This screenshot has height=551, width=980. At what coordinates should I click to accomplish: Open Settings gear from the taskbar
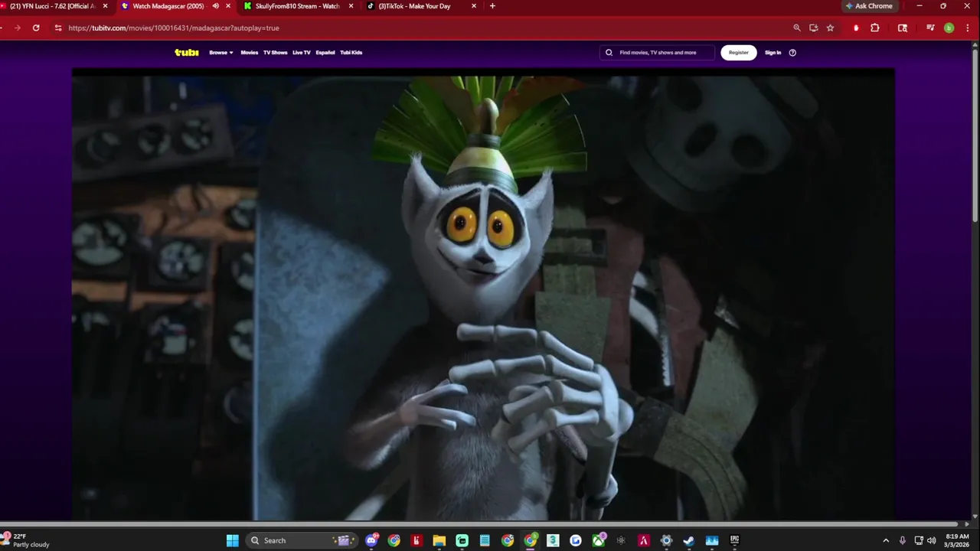[x=666, y=540]
